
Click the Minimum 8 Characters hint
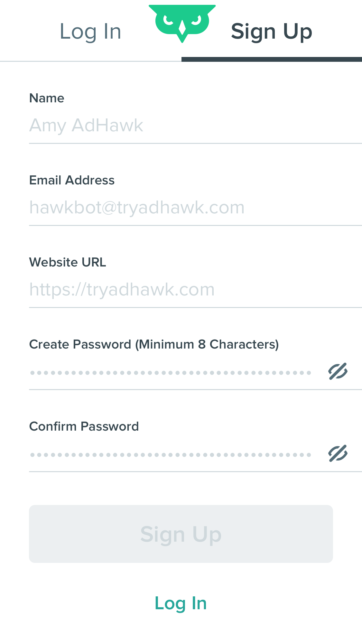click(207, 344)
